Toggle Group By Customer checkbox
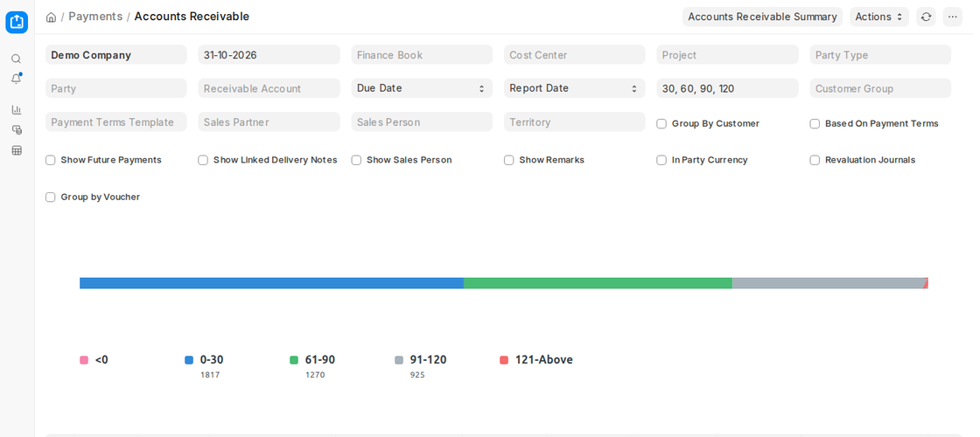Image resolution: width=980 pixels, height=437 pixels. point(661,123)
